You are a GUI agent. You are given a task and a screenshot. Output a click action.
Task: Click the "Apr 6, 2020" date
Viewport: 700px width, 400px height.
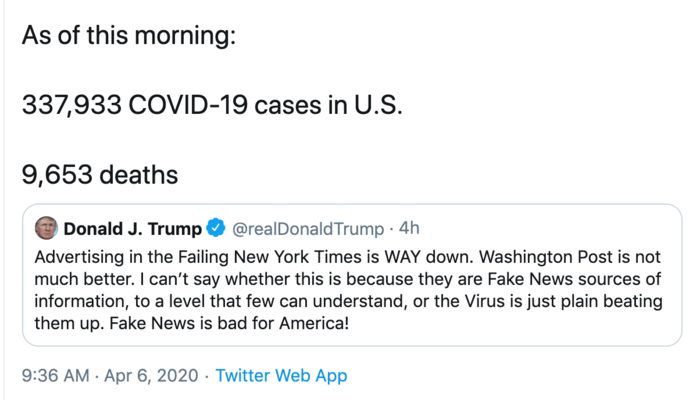coord(154,376)
